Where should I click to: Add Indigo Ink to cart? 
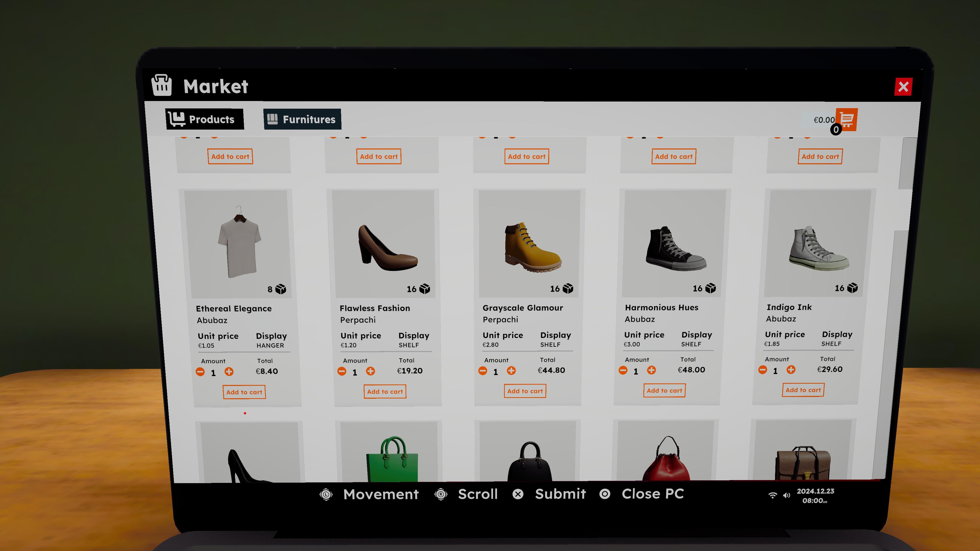803,390
